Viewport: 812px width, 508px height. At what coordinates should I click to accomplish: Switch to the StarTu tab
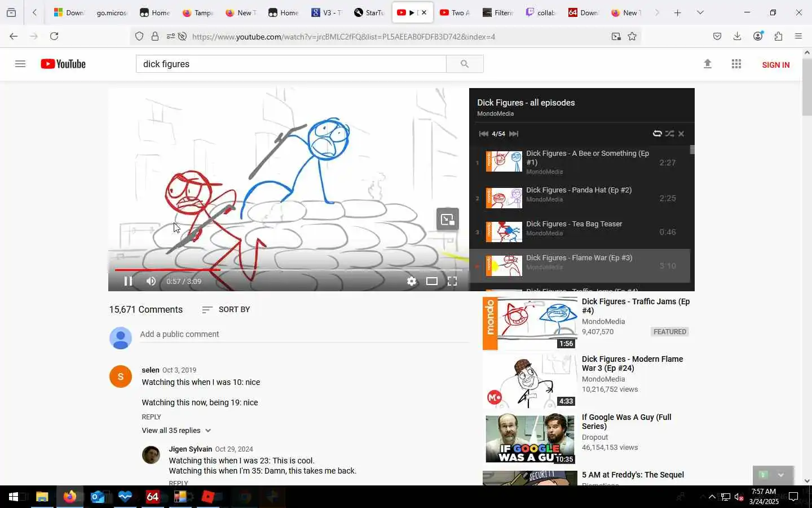click(369, 12)
